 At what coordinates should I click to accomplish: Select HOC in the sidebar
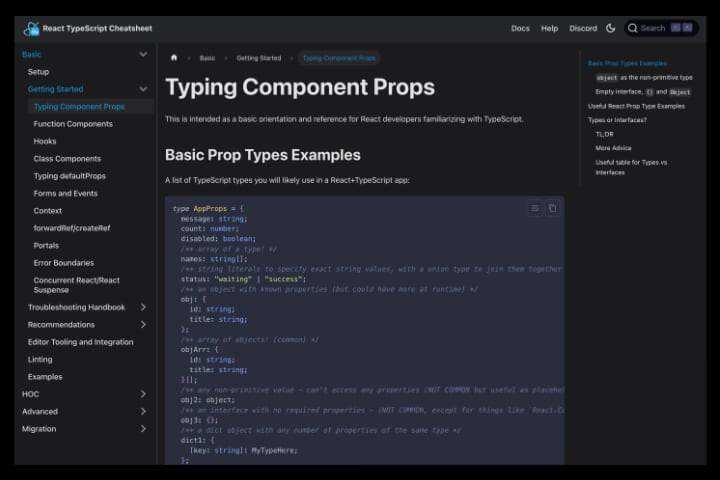[30, 394]
